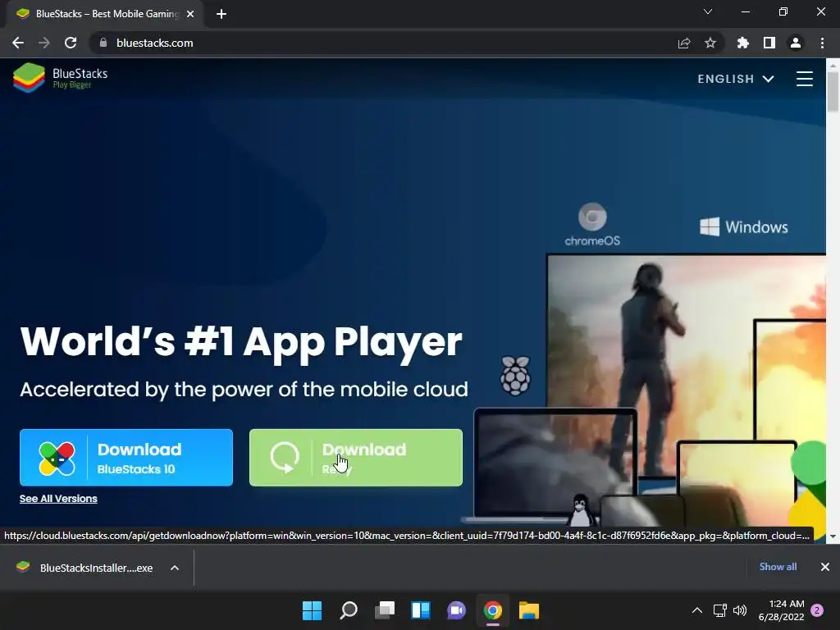Open the See All Versions link
Screen dimensions: 840x630
[58, 499]
